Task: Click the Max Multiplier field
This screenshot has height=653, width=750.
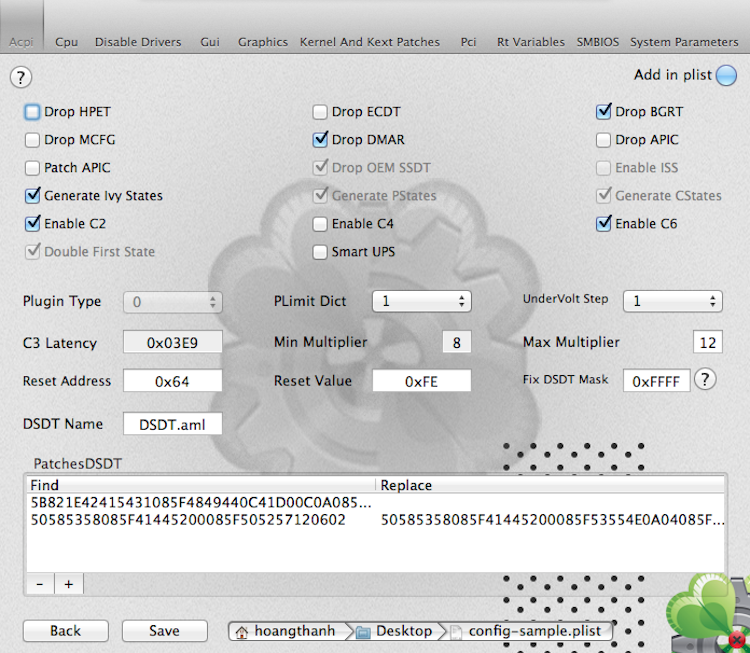Action: [x=708, y=342]
